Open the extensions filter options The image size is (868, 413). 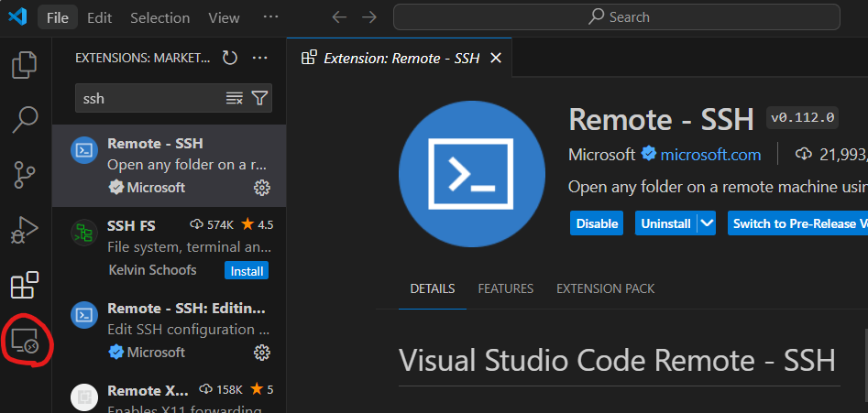[259, 98]
